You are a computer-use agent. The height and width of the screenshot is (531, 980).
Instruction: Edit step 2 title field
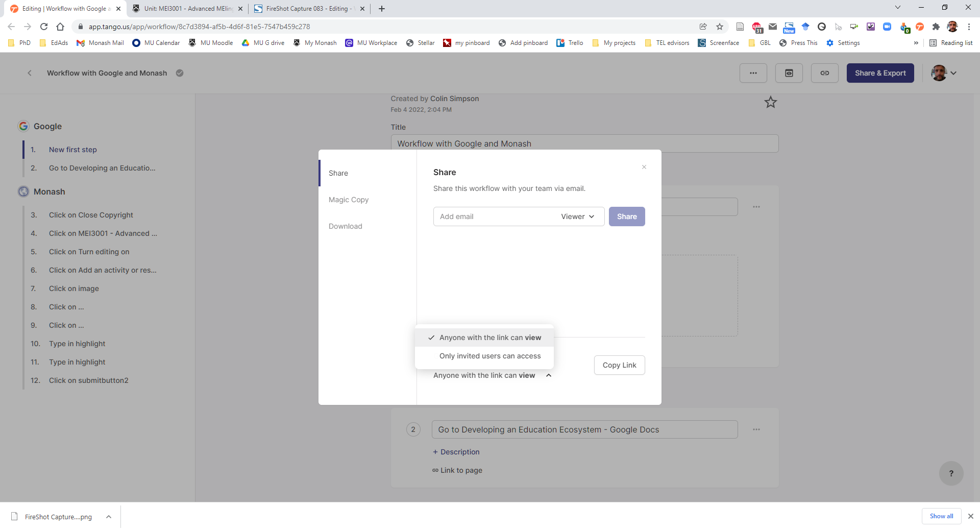pyautogui.click(x=585, y=429)
